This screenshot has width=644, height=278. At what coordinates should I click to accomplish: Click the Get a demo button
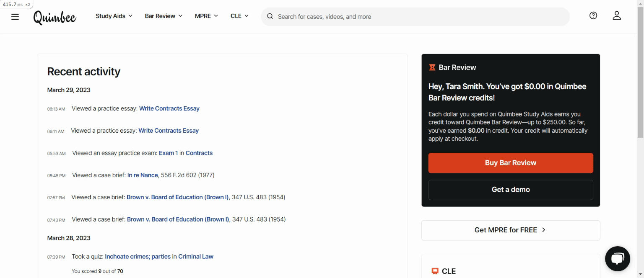coord(511,190)
